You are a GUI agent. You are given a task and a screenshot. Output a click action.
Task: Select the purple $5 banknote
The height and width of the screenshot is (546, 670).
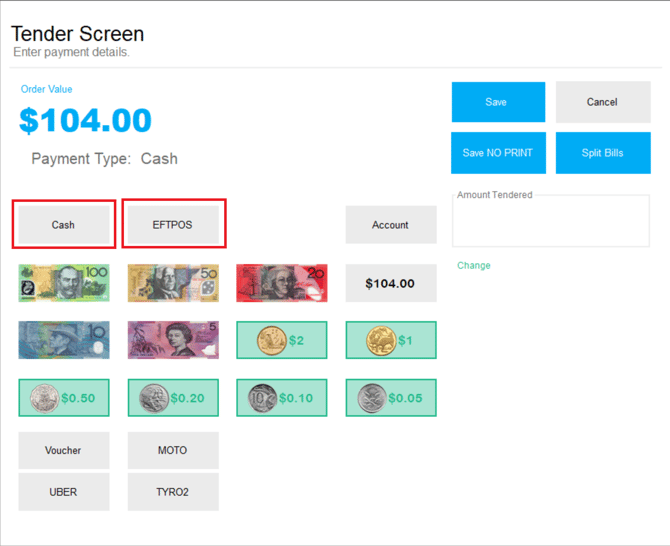tap(173, 340)
